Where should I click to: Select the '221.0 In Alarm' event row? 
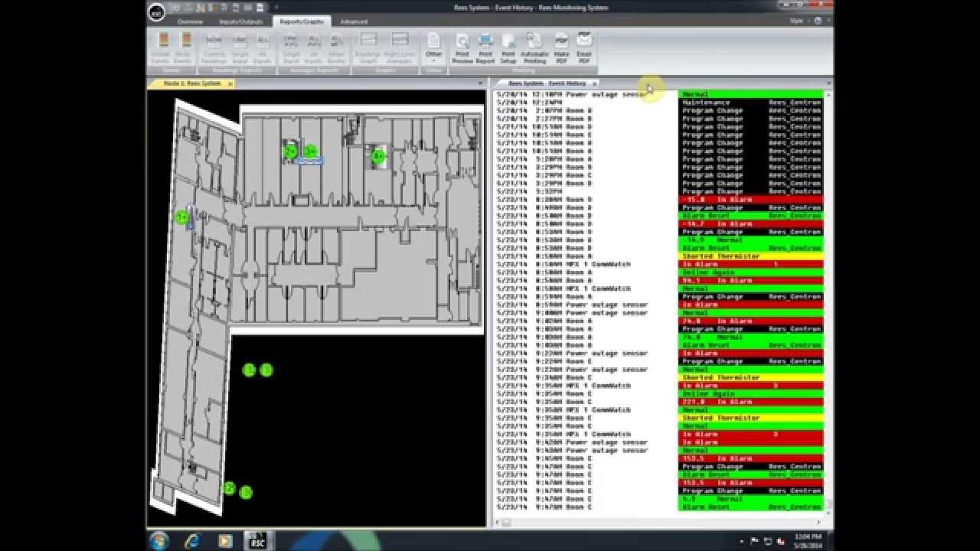tap(658, 402)
